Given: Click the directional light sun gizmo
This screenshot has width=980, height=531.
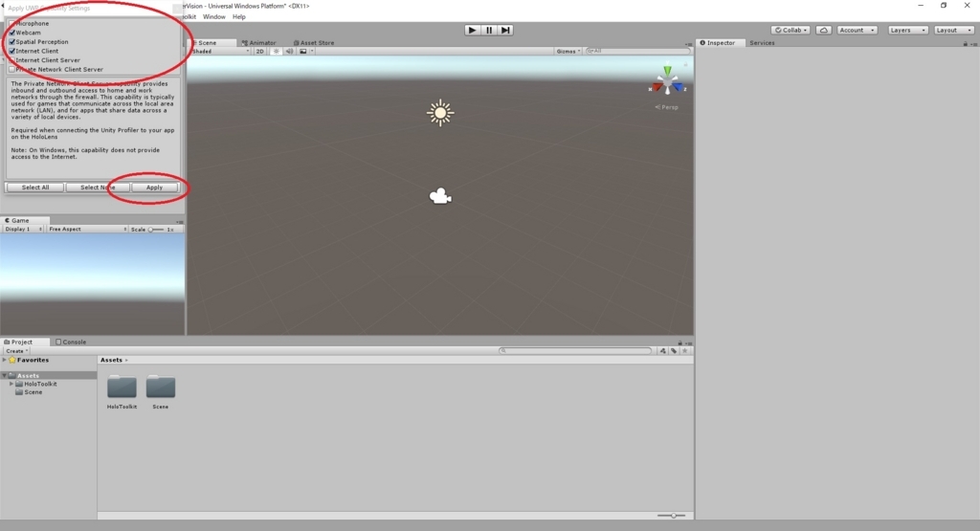Looking at the screenshot, I should 440,113.
